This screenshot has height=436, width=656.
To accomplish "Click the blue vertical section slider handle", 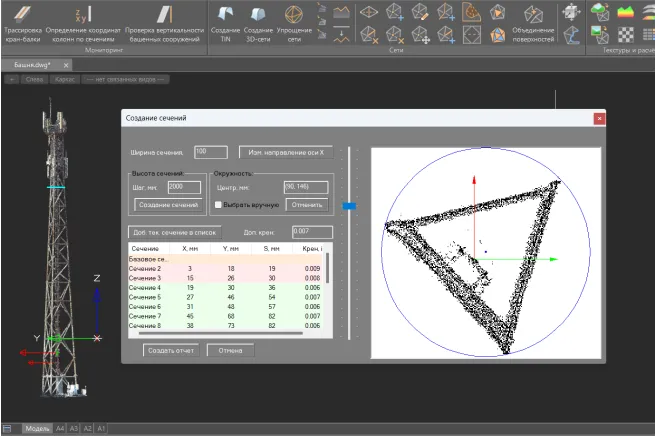I will (x=348, y=206).
